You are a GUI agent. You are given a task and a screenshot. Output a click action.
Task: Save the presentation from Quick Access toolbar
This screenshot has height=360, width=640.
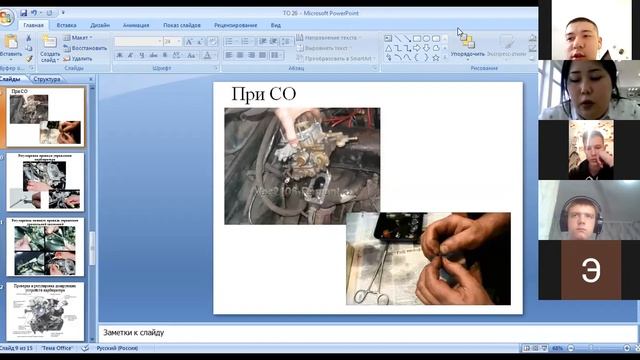(24, 13)
